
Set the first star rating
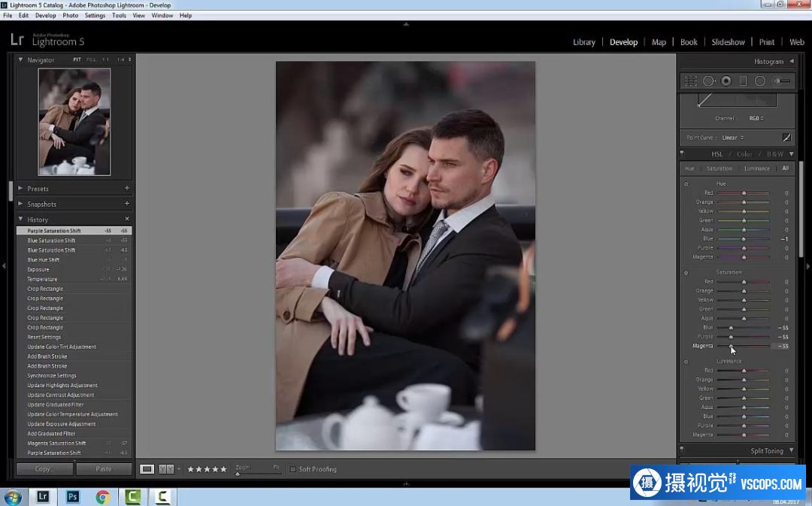pos(190,469)
